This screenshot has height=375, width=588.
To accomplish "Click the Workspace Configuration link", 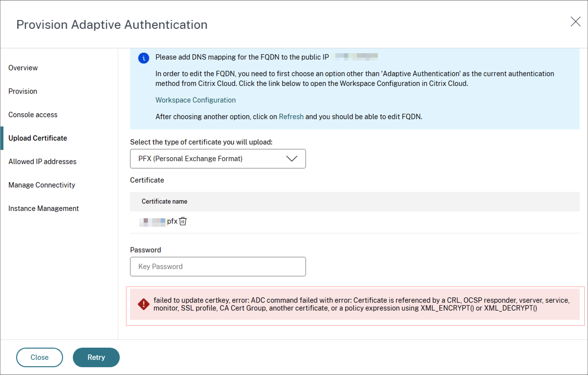I will coord(195,100).
